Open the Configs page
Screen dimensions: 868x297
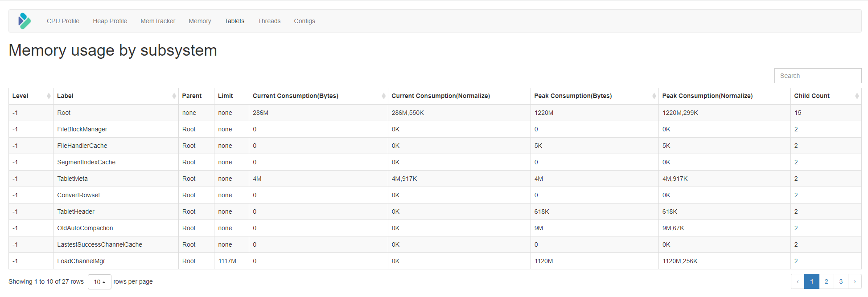point(304,21)
